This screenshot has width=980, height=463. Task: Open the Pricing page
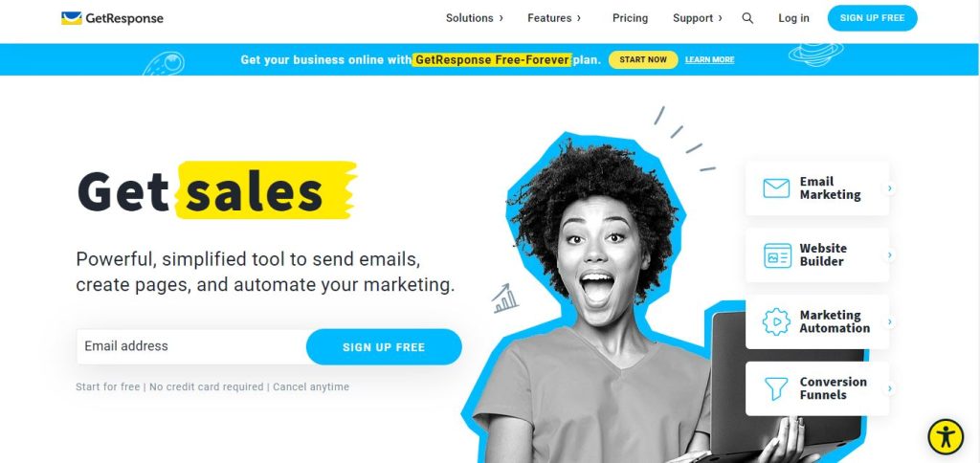(630, 18)
